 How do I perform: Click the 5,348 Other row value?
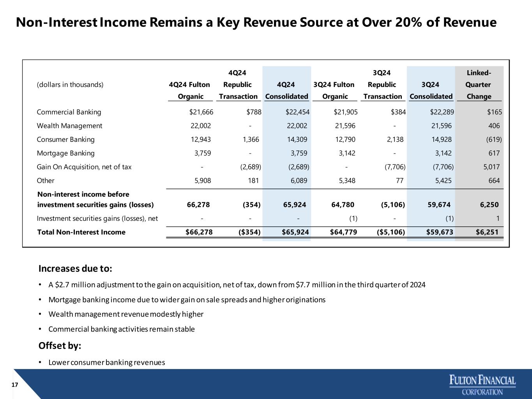[347, 180]
